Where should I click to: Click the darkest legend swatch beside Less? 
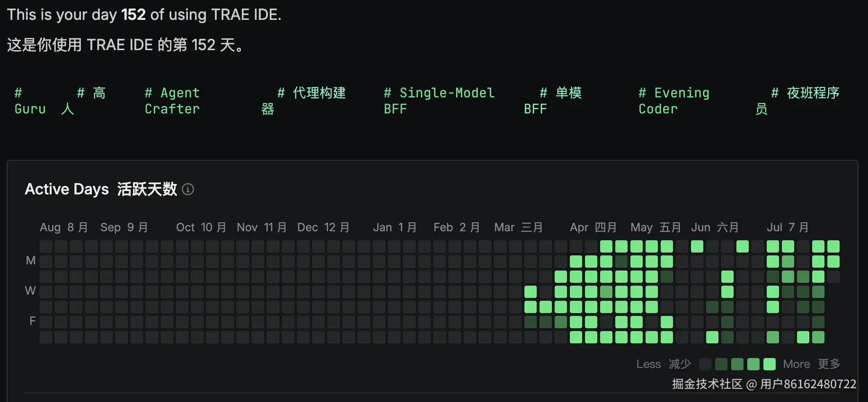tap(705, 364)
